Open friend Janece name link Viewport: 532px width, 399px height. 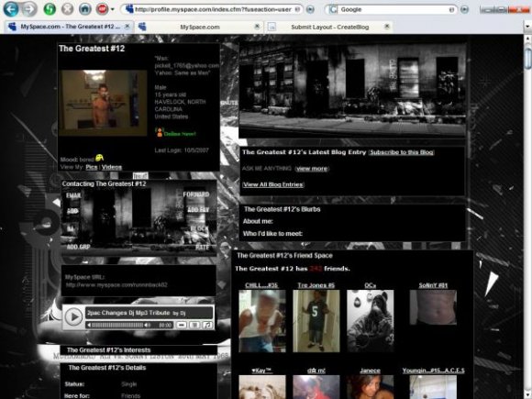(x=370, y=371)
